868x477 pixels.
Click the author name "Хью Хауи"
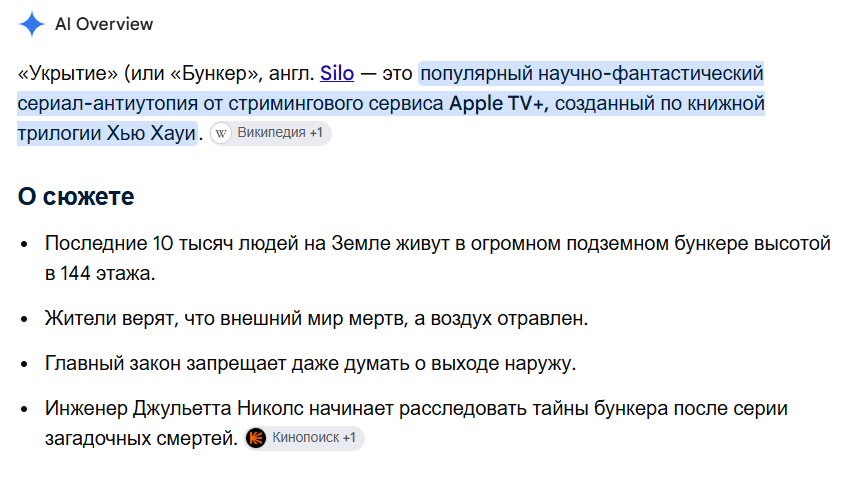[x=151, y=133]
